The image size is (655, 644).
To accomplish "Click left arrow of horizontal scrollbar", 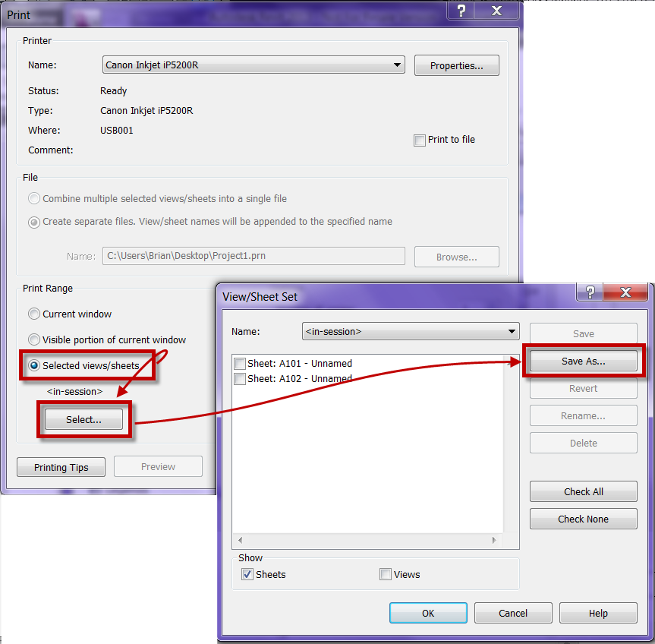I will click(x=240, y=540).
